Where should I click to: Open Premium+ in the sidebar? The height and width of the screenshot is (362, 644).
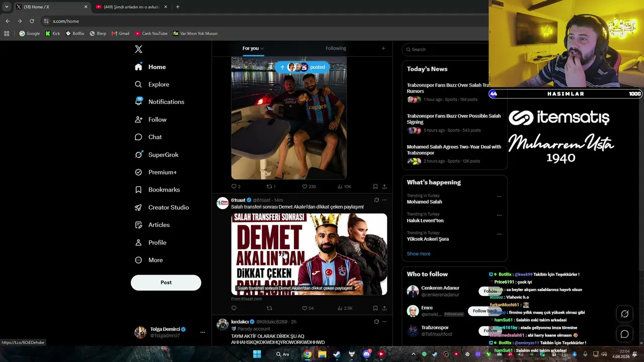point(155,172)
